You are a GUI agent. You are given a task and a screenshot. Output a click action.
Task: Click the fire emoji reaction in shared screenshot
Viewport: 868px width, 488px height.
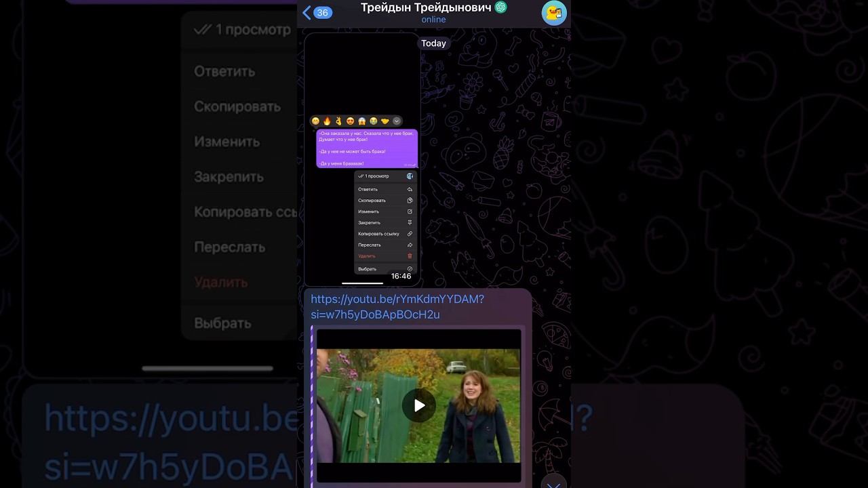(327, 121)
